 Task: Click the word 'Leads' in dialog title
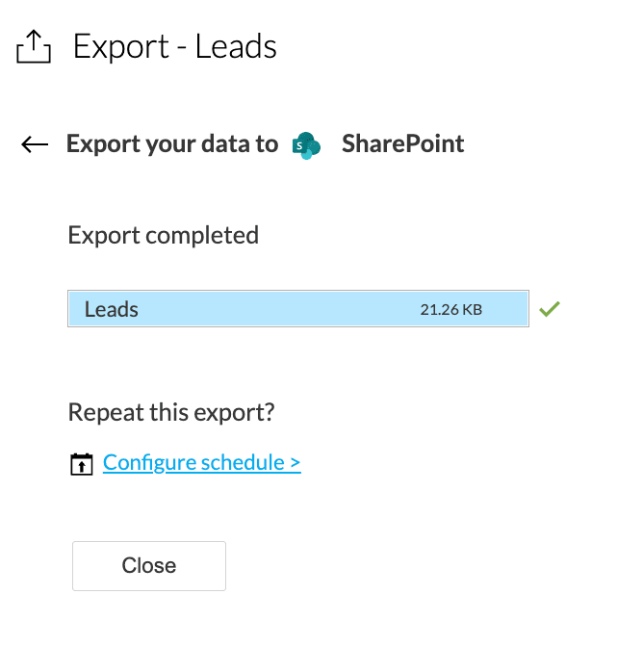[x=236, y=46]
